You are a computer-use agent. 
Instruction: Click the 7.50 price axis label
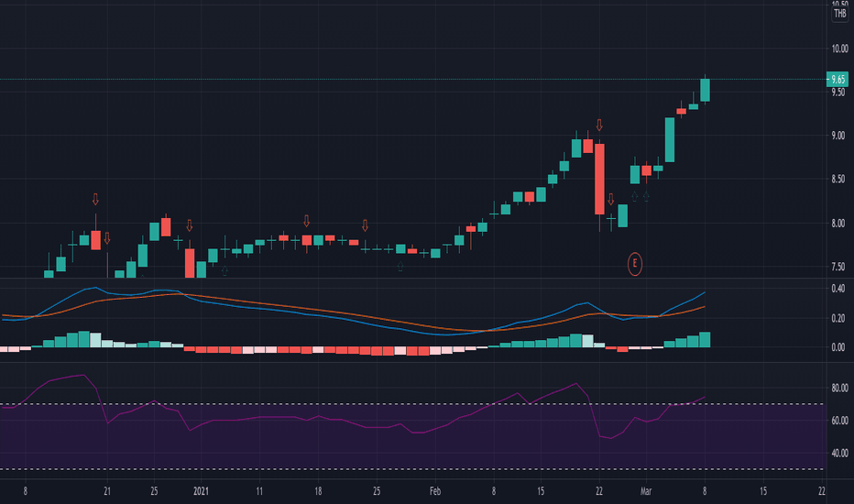(x=838, y=267)
